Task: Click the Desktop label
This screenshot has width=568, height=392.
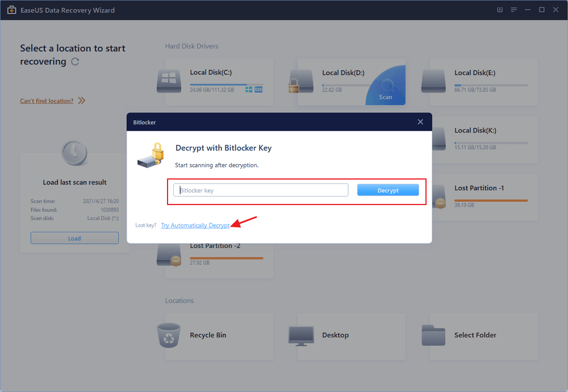Action: pos(336,335)
